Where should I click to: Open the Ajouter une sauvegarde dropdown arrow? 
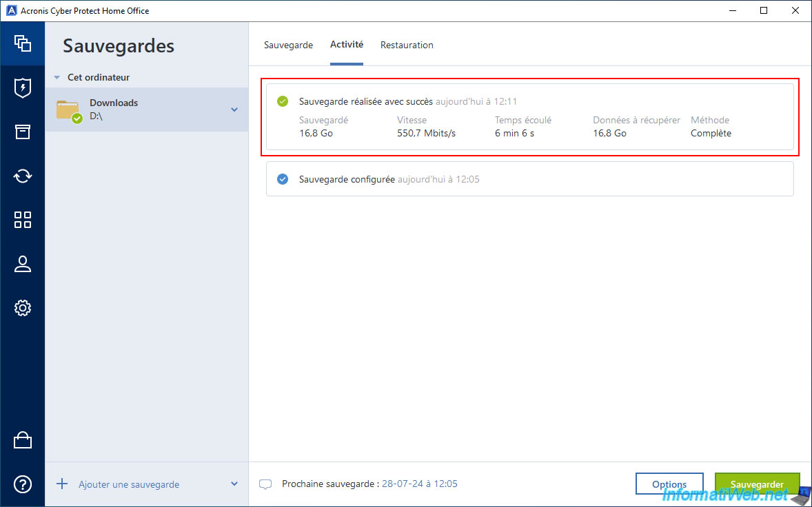pos(234,484)
